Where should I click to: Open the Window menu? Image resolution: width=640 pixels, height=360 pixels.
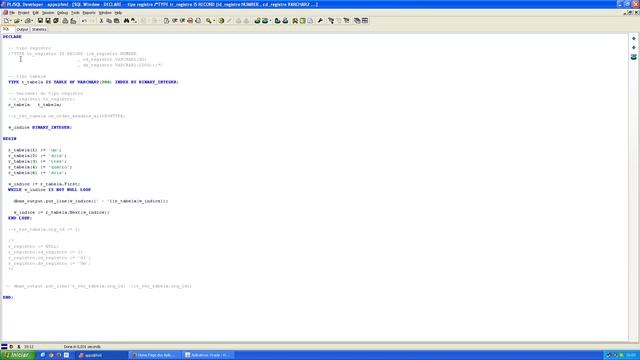105,13
